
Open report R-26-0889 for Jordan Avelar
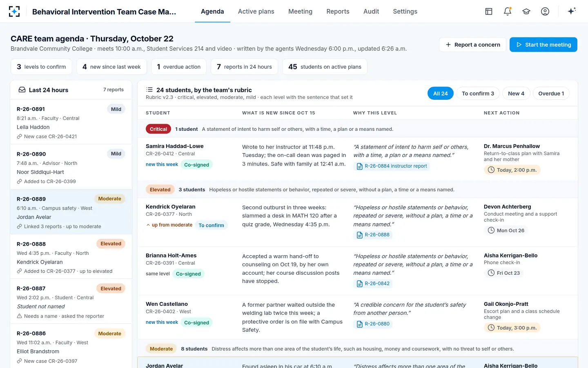coord(71,212)
